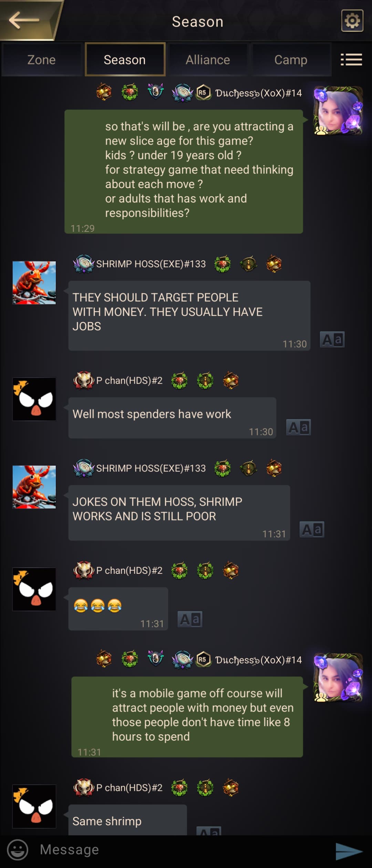The width and height of the screenshot is (372, 868).
Task: Open chat settings gear icon
Action: (x=352, y=21)
